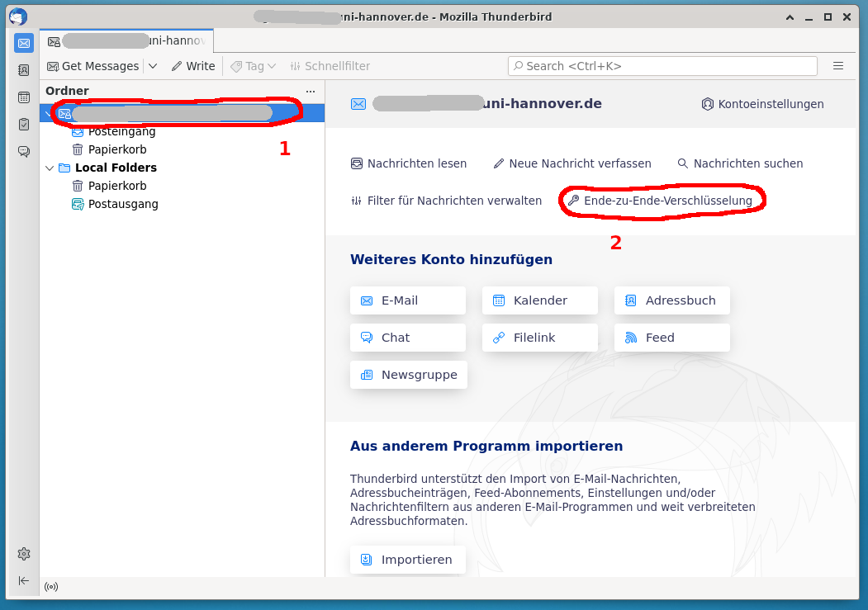Open the Address Book space icon
The image size is (868, 610).
24,70
